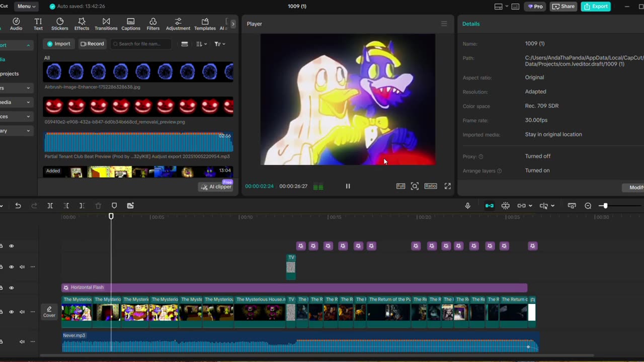Toggle visibility of the Horizontal Flash track

(x=12, y=288)
